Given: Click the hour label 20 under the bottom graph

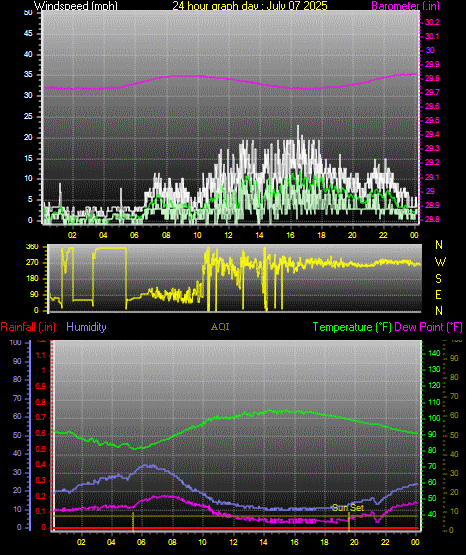Looking at the screenshot, I should [x=354, y=542].
